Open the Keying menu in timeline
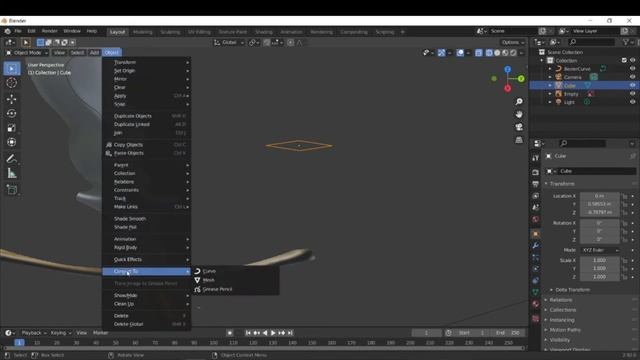 point(60,333)
